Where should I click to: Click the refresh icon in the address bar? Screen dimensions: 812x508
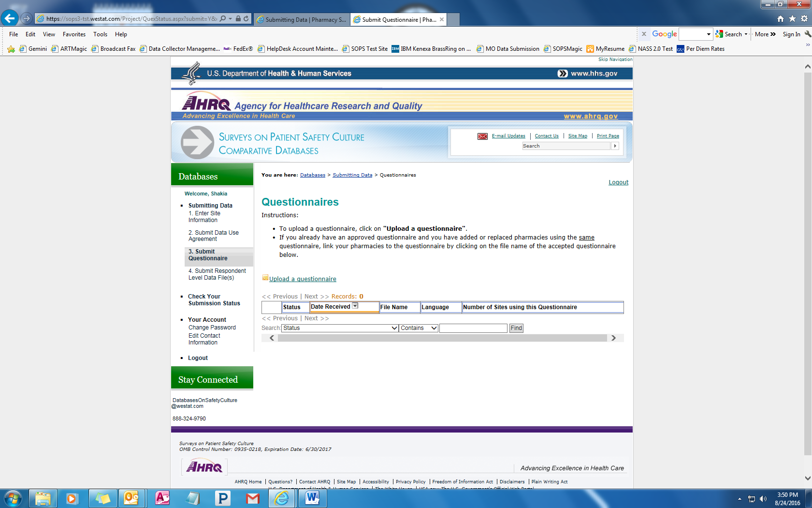[x=246, y=18]
